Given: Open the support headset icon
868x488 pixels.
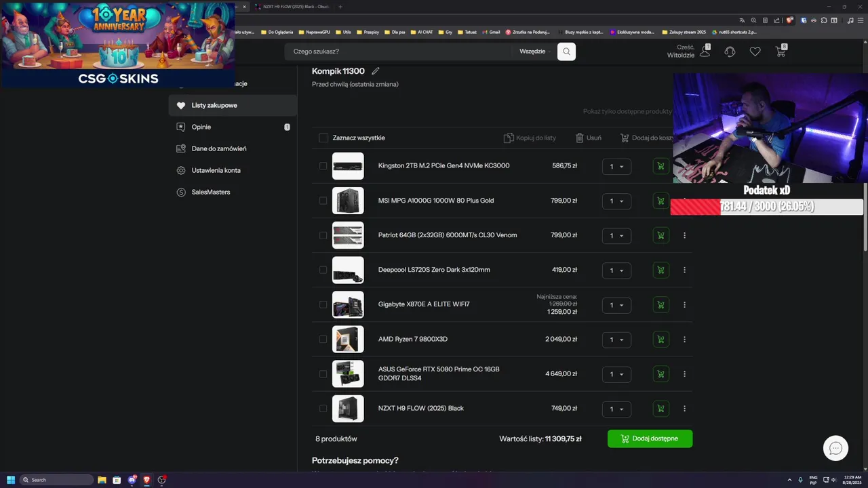Looking at the screenshot, I should pyautogui.click(x=730, y=52).
